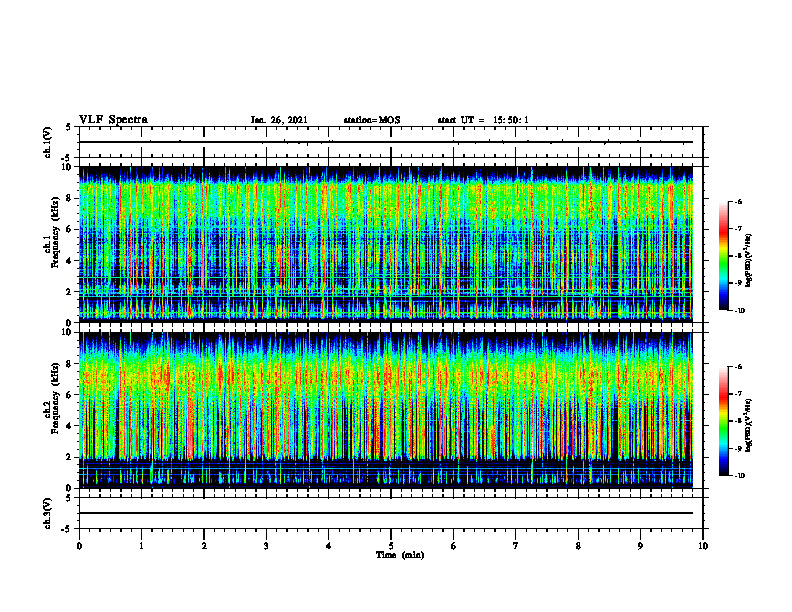Click the 'ch.1(V)' axis label
The image size is (792, 612).
(47, 142)
